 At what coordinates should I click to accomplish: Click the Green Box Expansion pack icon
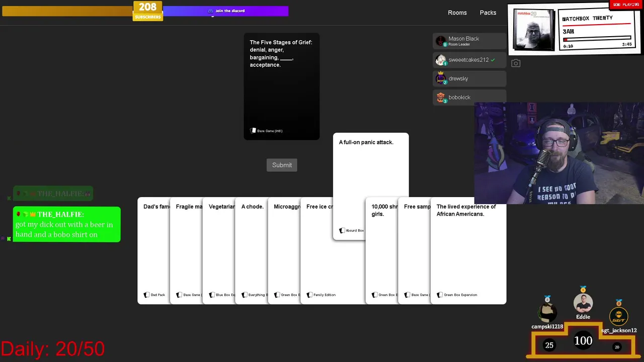pyautogui.click(x=440, y=295)
